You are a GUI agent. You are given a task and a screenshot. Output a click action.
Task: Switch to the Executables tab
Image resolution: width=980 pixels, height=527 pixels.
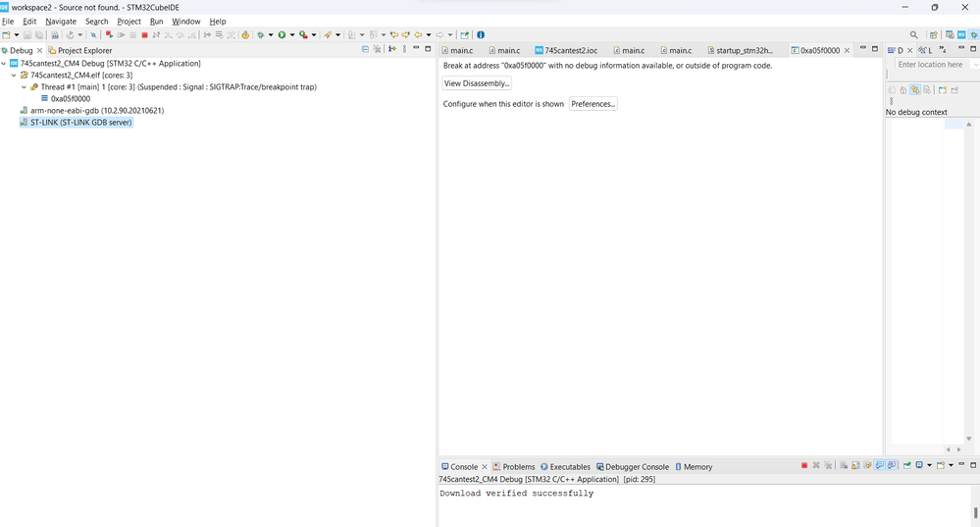point(565,466)
